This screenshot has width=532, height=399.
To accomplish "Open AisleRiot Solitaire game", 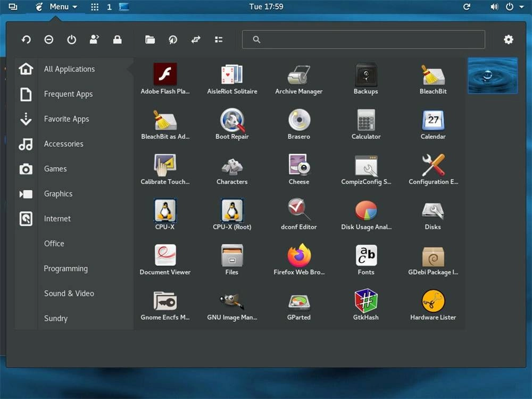I will pos(232,79).
